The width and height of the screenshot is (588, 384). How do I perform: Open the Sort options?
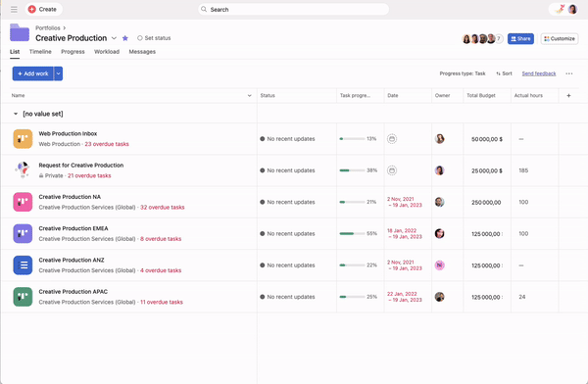504,73
